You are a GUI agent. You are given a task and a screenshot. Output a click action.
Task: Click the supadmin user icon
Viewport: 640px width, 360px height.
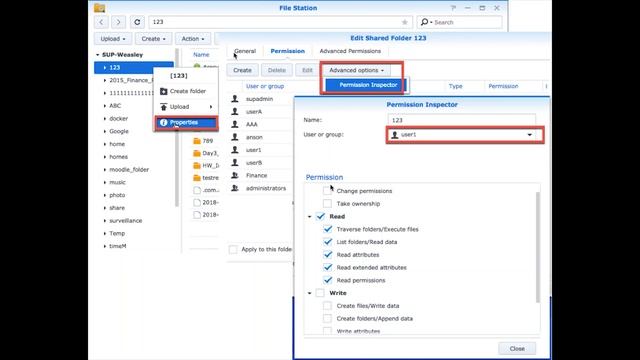coord(235,99)
